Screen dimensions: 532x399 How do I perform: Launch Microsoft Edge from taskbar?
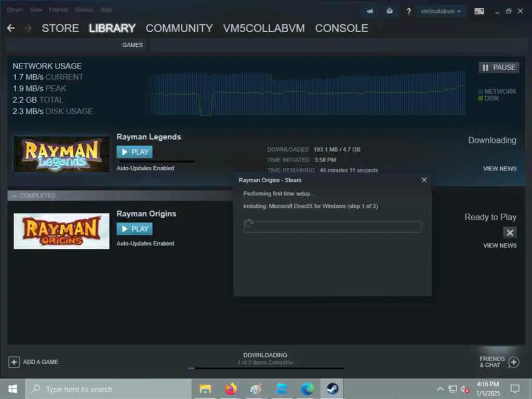307,389
